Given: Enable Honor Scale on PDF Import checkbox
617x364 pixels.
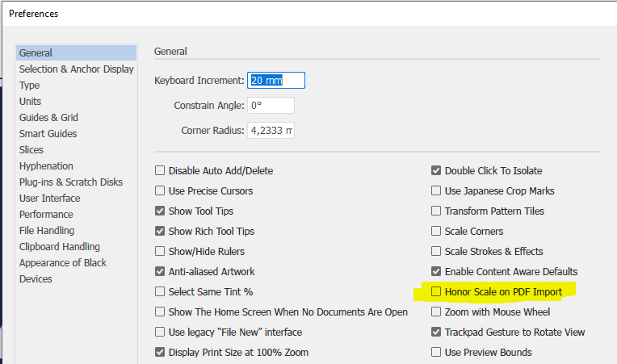Looking at the screenshot, I should 437,291.
